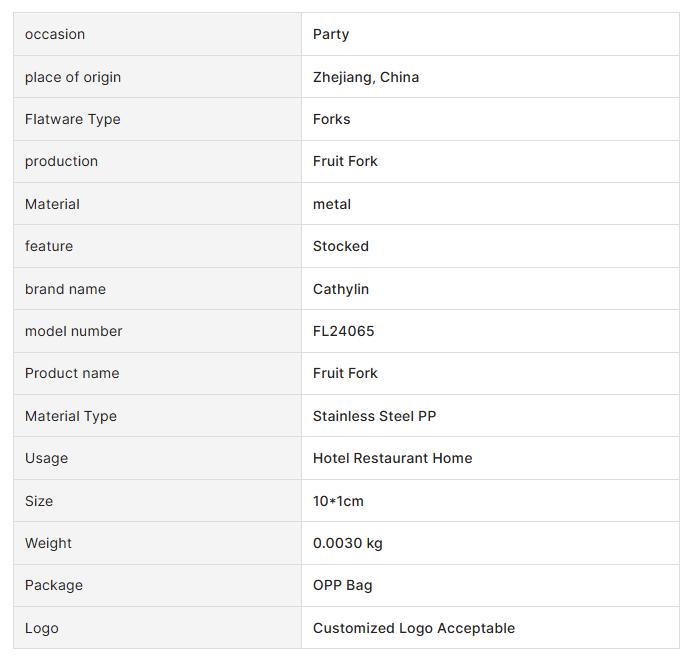This screenshot has height=657, width=692.
Task: Click the 'Logo' attribute label
Action: pyautogui.click(x=42, y=628)
